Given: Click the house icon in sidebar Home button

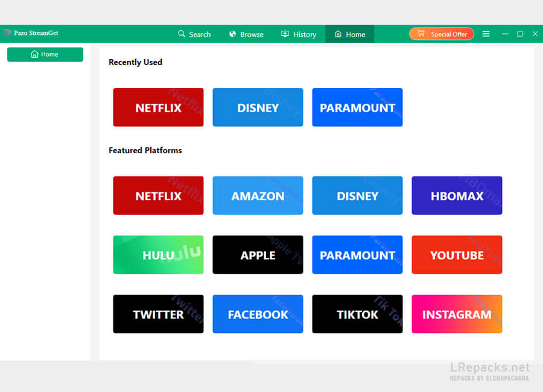Looking at the screenshot, I should click(34, 54).
